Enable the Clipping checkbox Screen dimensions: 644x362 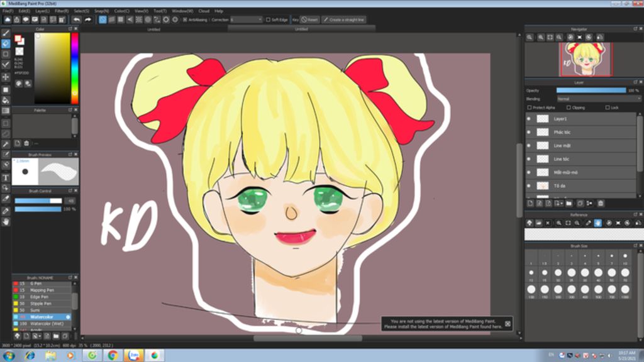[569, 107]
